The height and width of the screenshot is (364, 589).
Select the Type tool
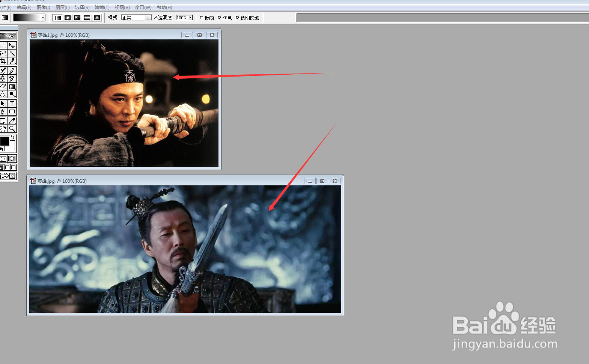coord(12,104)
